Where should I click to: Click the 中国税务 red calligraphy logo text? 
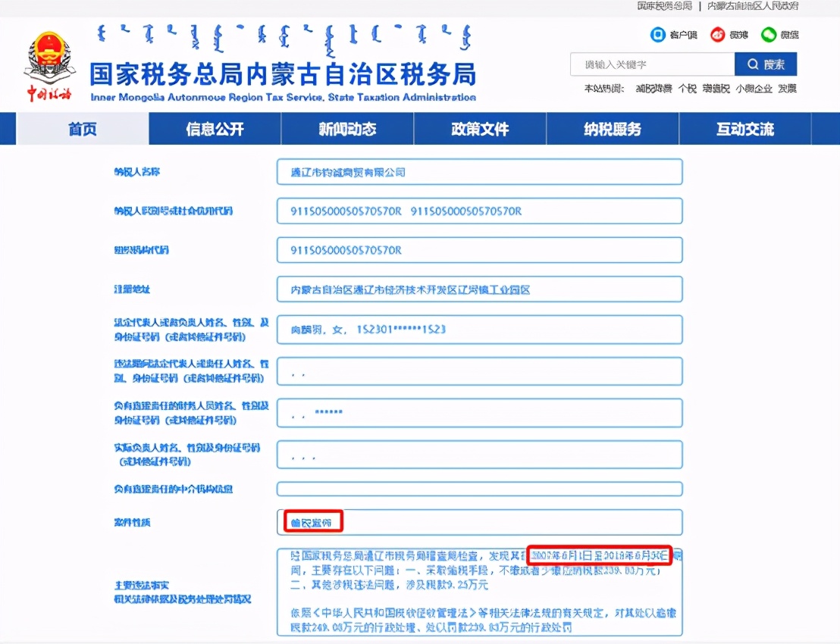pos(49,92)
